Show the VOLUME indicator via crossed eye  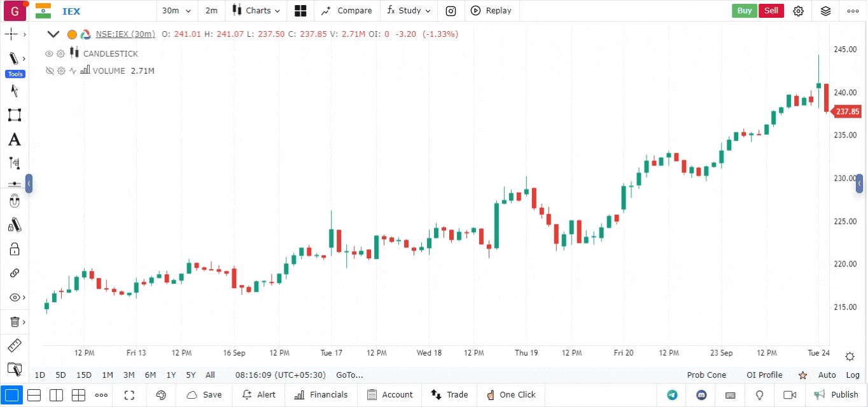click(x=49, y=71)
